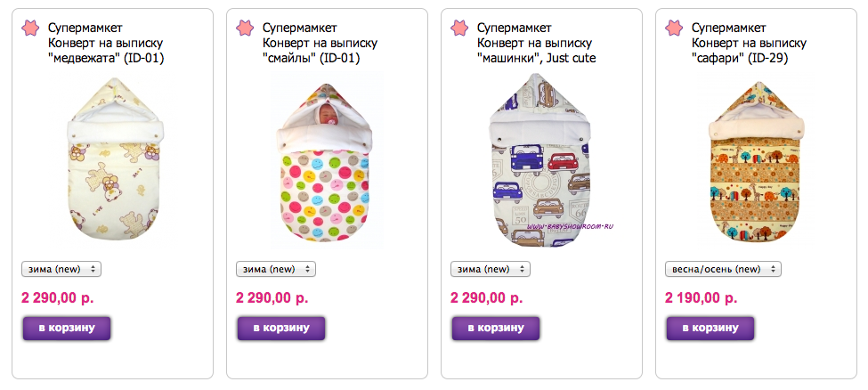Click the pink star icon beside "сафари" product
This screenshot has width=868, height=390.
(x=674, y=28)
